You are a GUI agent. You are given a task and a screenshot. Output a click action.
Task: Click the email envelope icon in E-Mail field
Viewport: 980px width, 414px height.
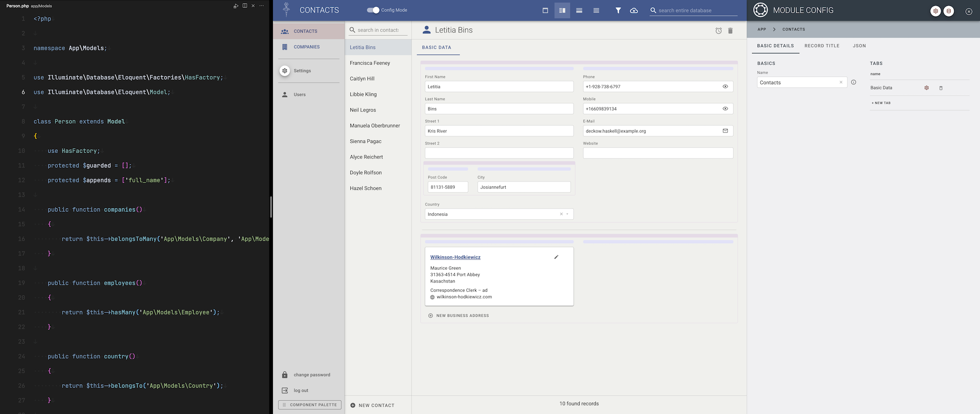point(725,131)
